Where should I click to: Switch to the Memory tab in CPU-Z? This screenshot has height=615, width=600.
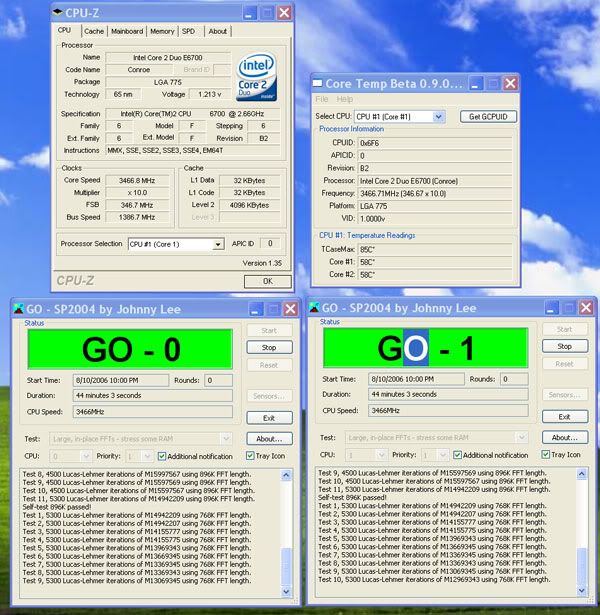click(x=162, y=31)
